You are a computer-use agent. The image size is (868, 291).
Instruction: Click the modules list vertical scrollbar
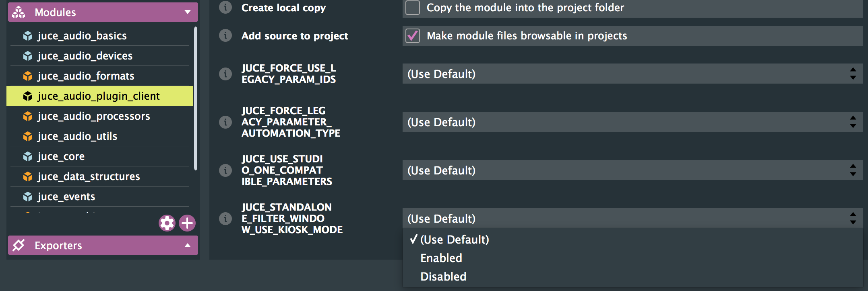coord(196,98)
